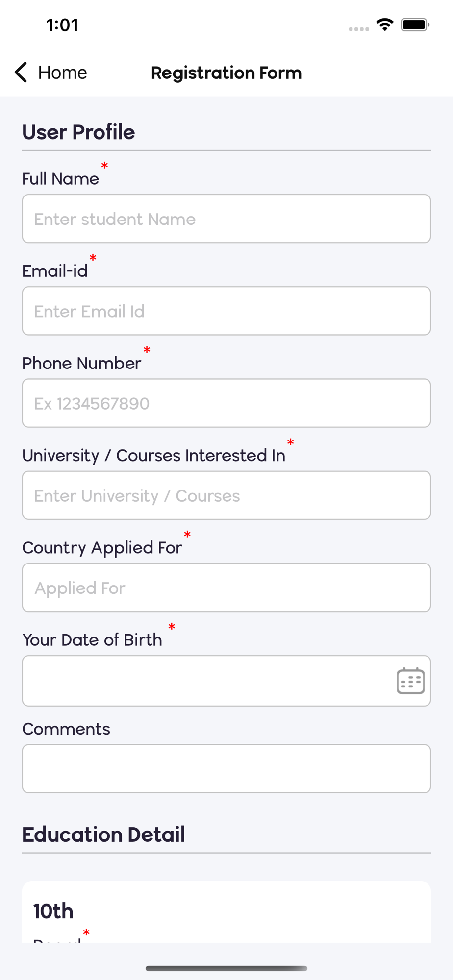Tap the 1:01 clock in status bar

coord(62,24)
